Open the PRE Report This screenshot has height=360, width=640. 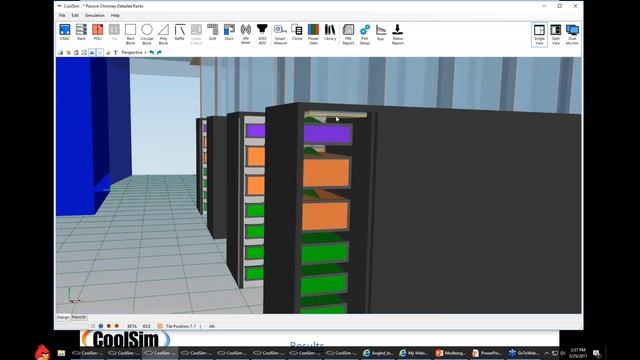pyautogui.click(x=348, y=34)
